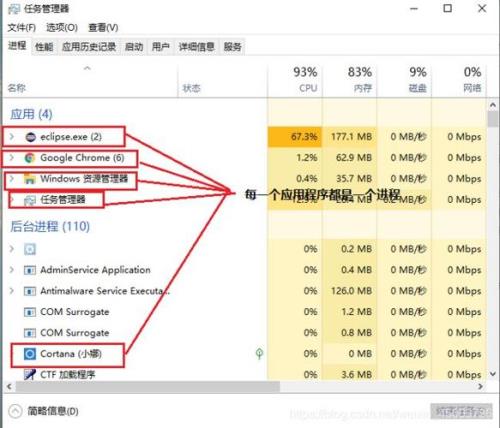The height and width of the screenshot is (428, 500).
Task: Switch to the 启动 tab
Action: tap(134, 47)
